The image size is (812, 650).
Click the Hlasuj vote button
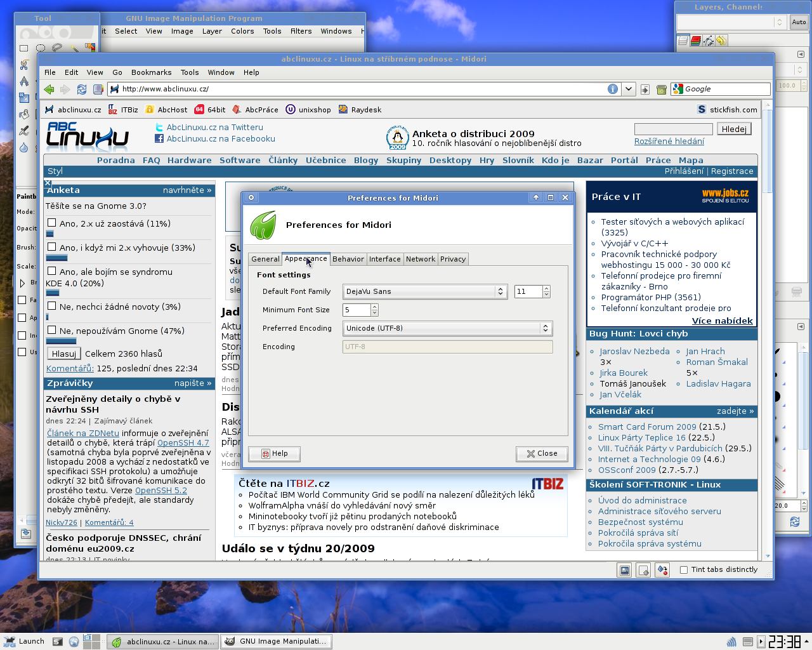tap(63, 354)
